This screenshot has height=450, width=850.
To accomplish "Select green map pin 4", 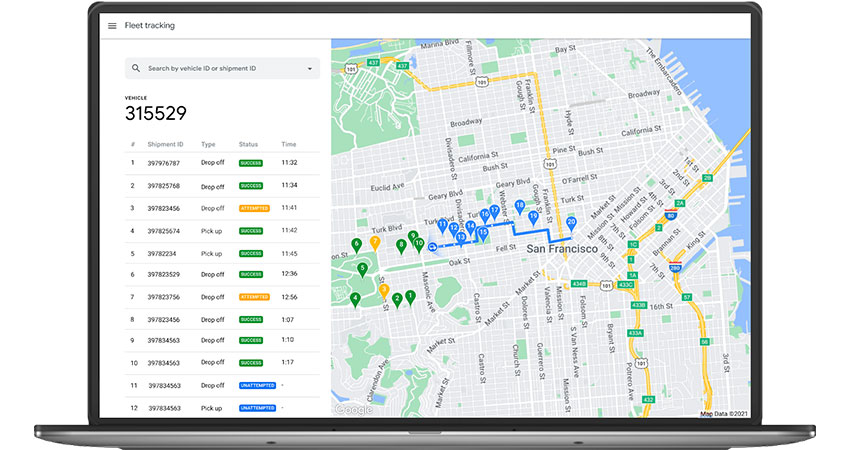I will click(355, 299).
